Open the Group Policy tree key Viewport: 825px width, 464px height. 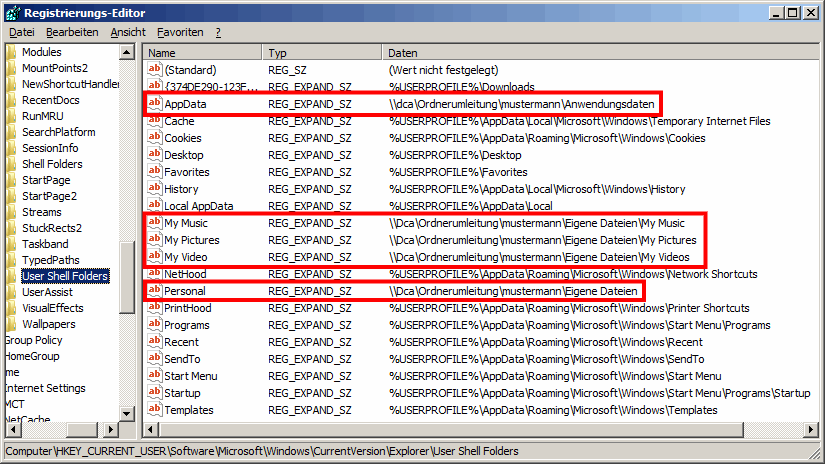coord(34,340)
